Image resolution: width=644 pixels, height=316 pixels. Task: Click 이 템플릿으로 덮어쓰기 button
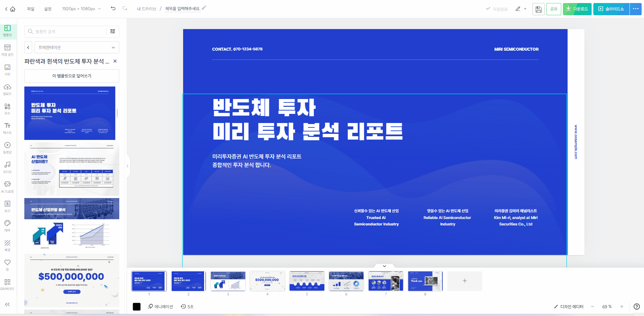72,76
